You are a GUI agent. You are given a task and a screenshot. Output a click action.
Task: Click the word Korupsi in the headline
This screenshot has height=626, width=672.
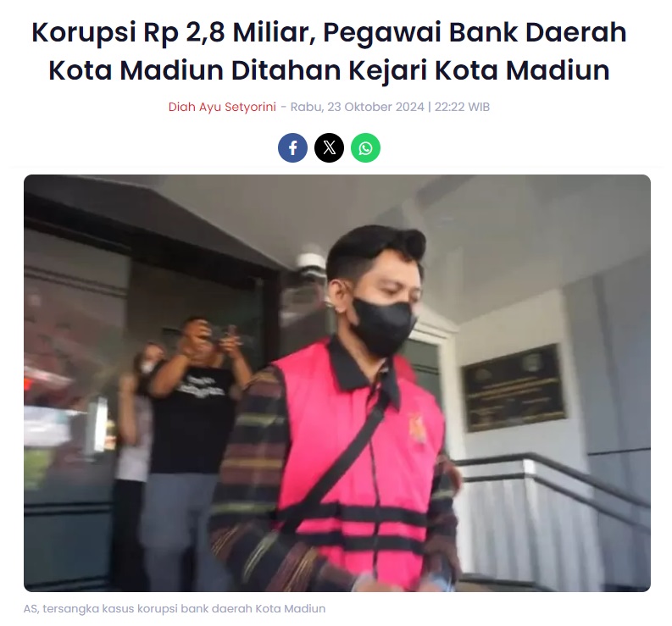[x=84, y=32]
